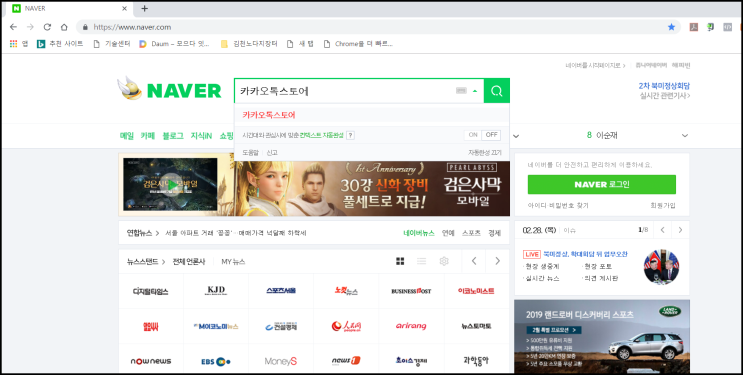This screenshot has height=375, width=743.
Task: Collapse the autocomplete dropdown arrow
Action: pyautogui.click(x=475, y=91)
